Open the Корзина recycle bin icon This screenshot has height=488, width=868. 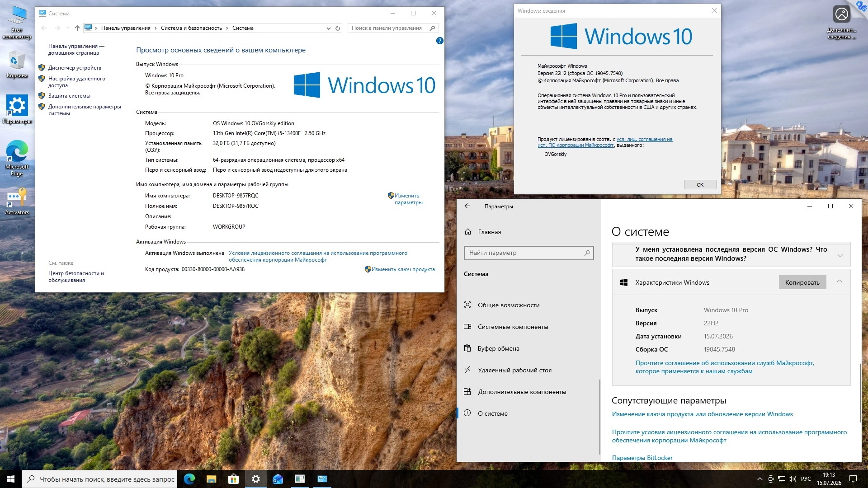click(x=17, y=64)
